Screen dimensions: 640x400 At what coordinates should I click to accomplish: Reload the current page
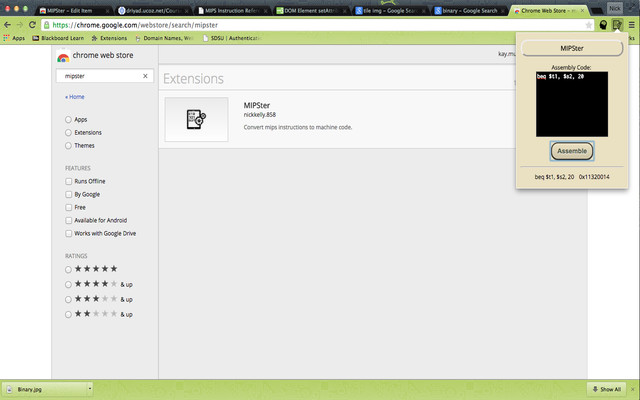[x=32, y=25]
